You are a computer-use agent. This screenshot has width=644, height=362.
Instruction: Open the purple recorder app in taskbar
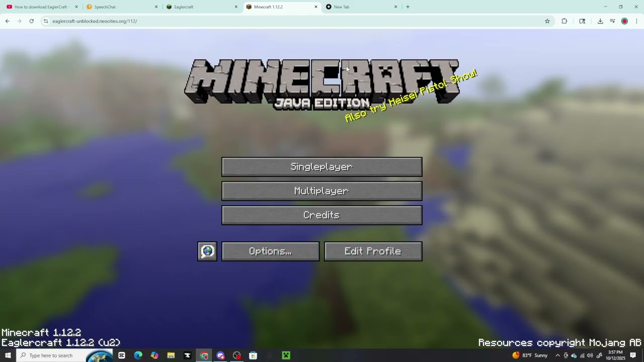[x=220, y=355]
